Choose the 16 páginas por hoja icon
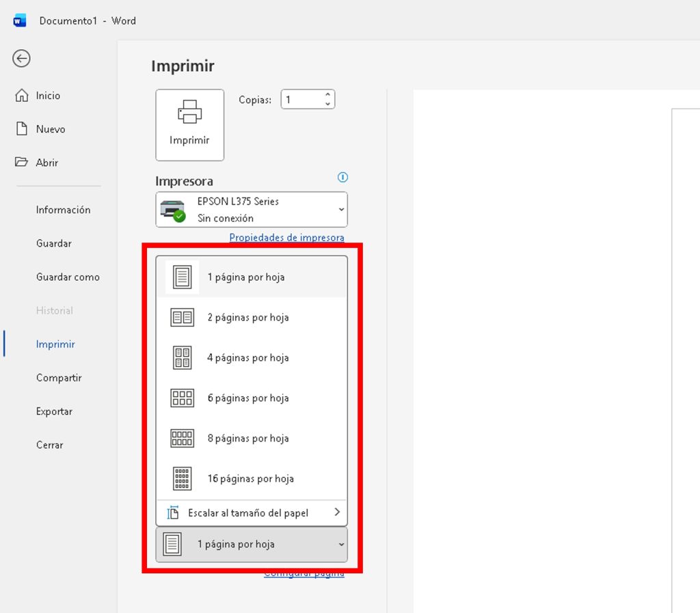 (182, 478)
